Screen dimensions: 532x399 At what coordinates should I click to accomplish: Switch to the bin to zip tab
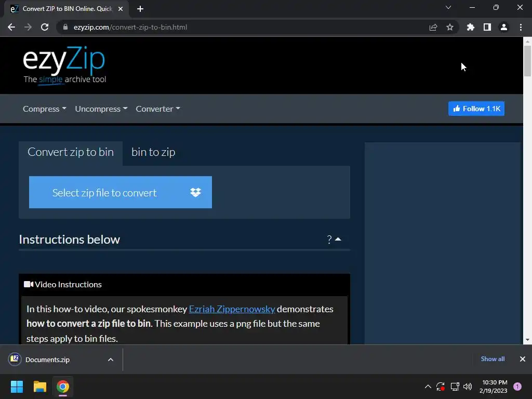[153, 152]
